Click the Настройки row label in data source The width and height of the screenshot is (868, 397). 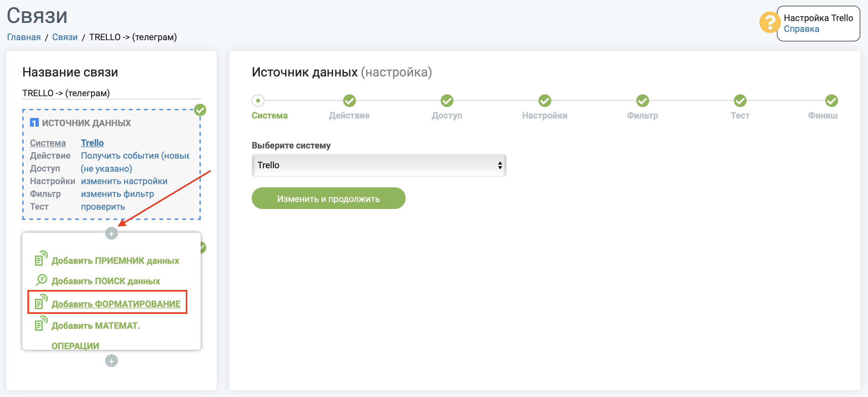pyautogui.click(x=53, y=181)
